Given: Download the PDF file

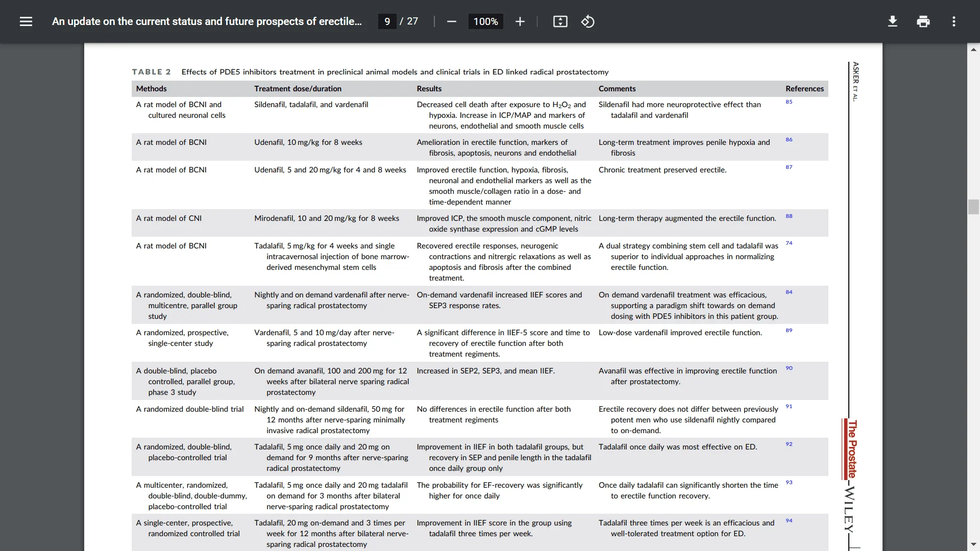Looking at the screenshot, I should pos(892,21).
